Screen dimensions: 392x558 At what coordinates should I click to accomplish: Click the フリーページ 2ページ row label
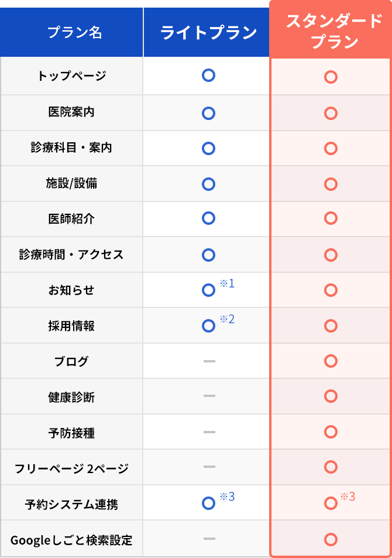tap(71, 468)
